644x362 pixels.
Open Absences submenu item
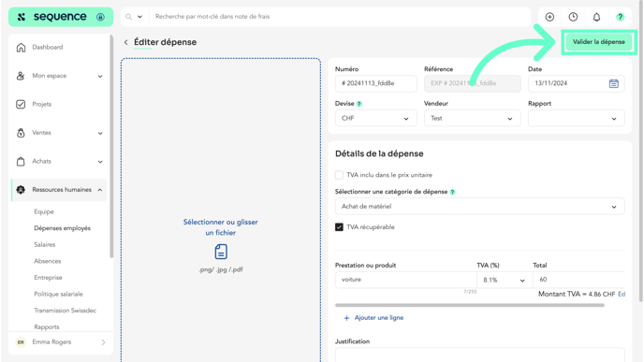coord(47,261)
